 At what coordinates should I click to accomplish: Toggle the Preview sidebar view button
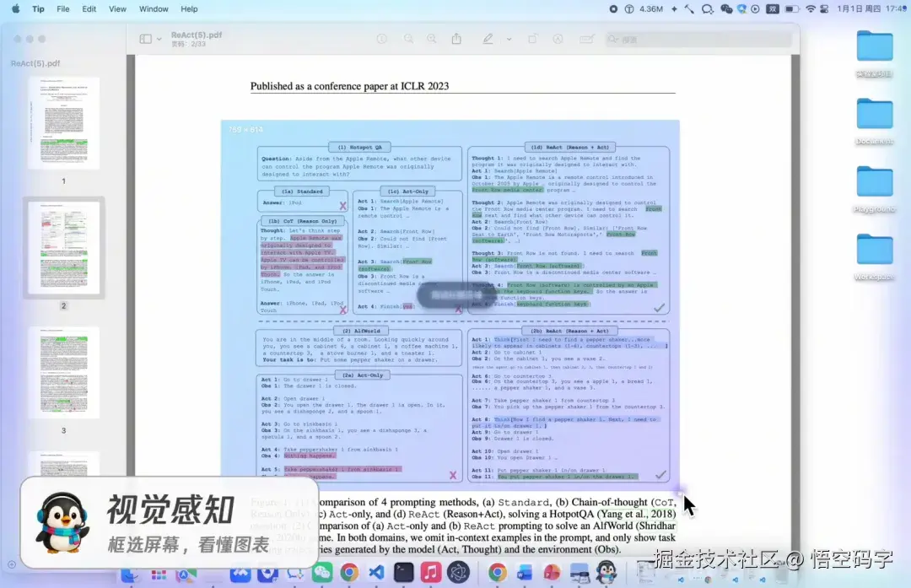coord(145,39)
